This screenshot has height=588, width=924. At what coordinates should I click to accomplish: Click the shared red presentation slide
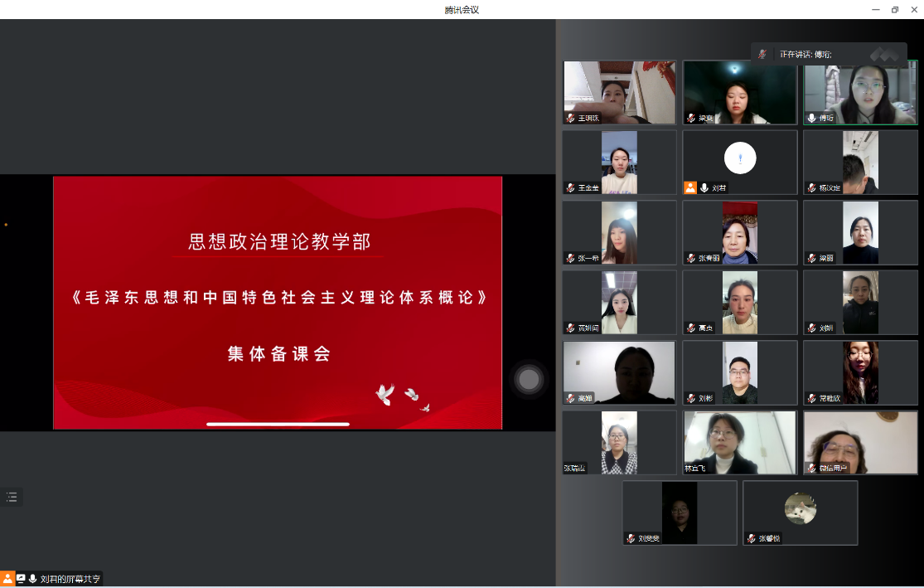click(x=278, y=302)
